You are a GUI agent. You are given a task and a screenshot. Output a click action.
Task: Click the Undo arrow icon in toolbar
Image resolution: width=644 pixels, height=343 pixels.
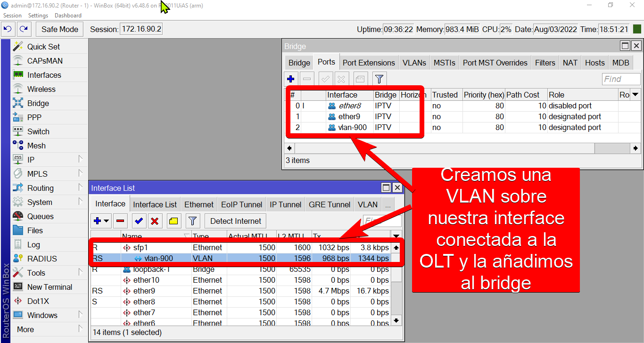click(8, 29)
